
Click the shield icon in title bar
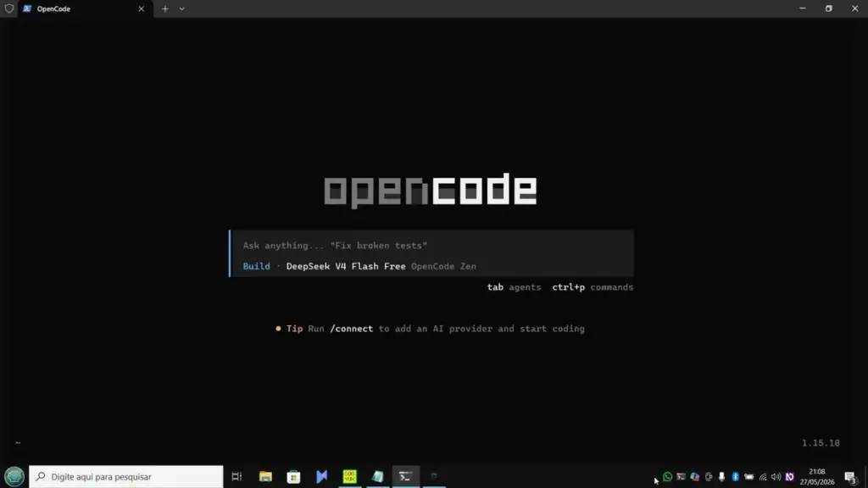[8, 8]
